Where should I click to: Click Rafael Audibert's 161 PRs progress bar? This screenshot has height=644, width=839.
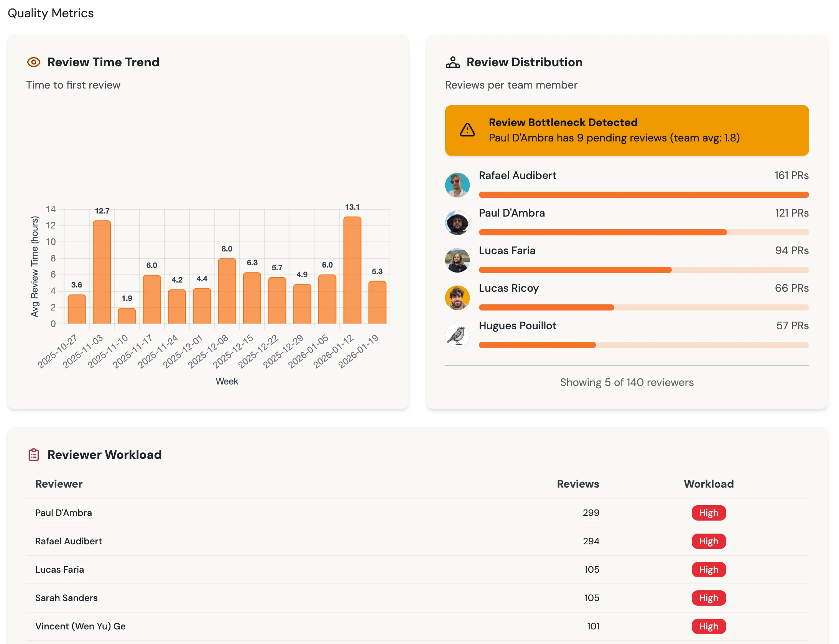click(643, 195)
